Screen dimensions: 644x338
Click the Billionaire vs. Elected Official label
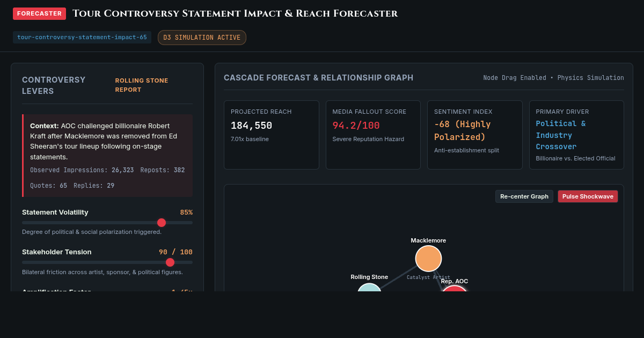pos(575,158)
